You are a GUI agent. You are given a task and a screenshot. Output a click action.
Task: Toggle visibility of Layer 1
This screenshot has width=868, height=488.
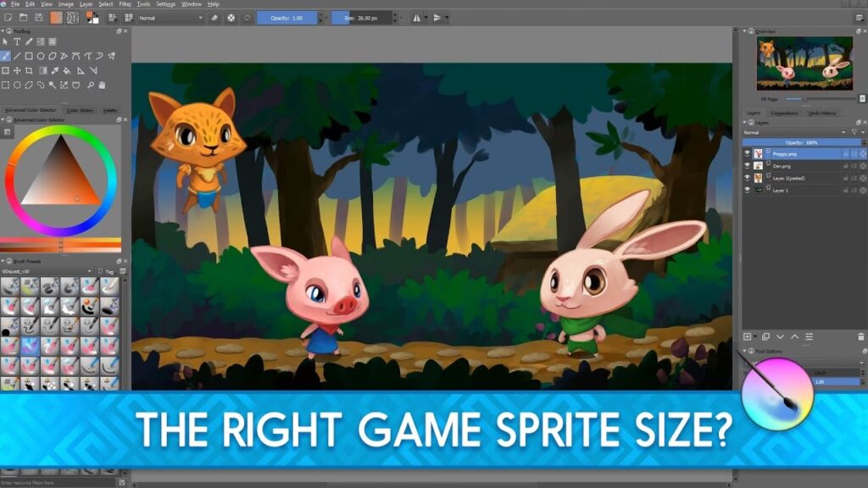tap(747, 191)
